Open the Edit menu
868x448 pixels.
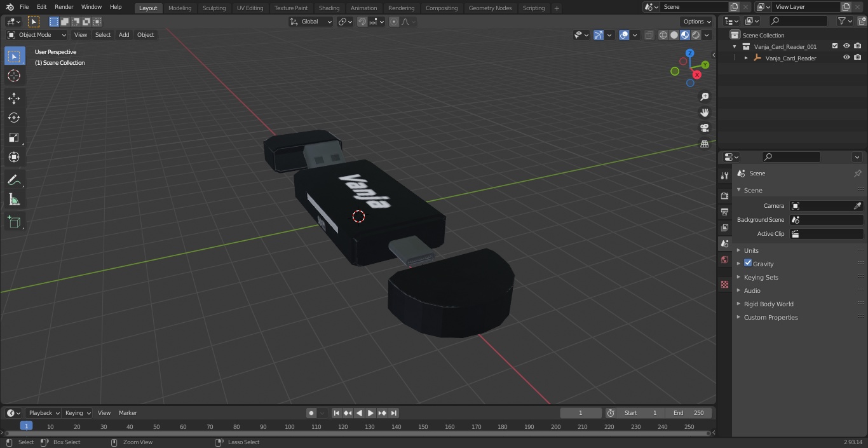click(x=41, y=7)
